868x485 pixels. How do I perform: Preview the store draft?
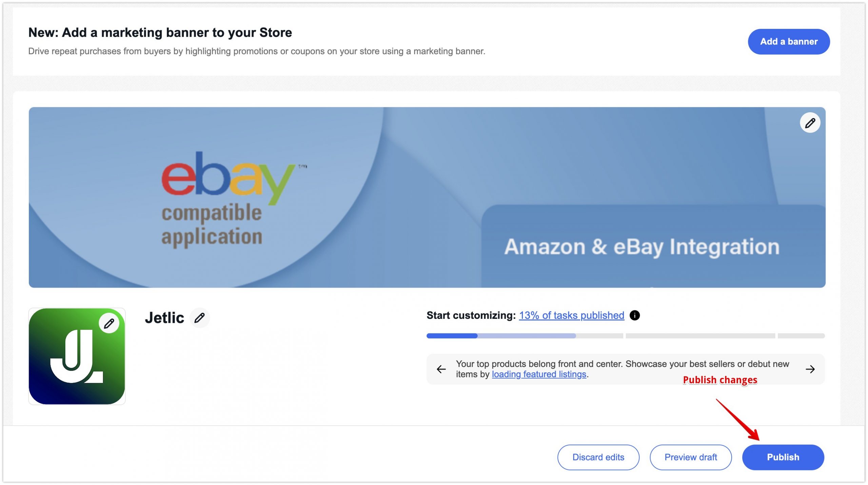[691, 457]
